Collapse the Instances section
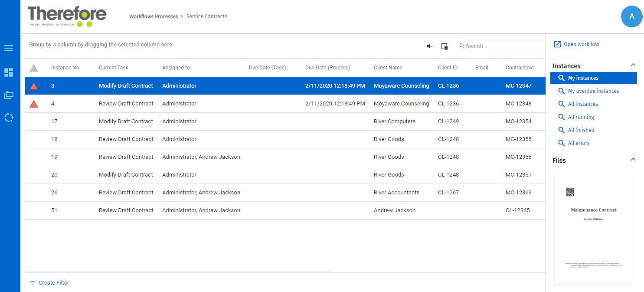Image resolution: width=644 pixels, height=292 pixels. 633,65
